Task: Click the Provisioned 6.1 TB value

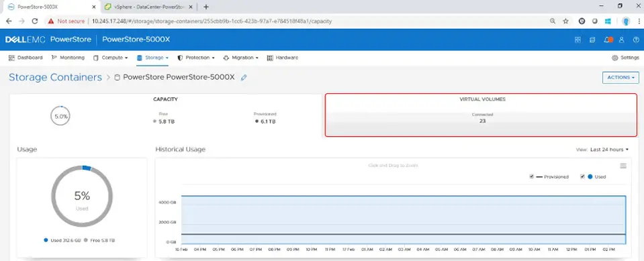Action: 267,121
